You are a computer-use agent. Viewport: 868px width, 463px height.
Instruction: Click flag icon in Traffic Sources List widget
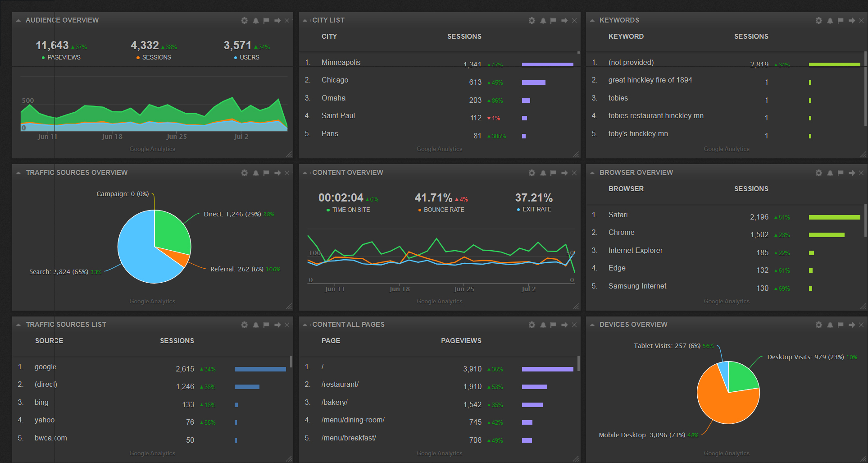[x=266, y=325]
